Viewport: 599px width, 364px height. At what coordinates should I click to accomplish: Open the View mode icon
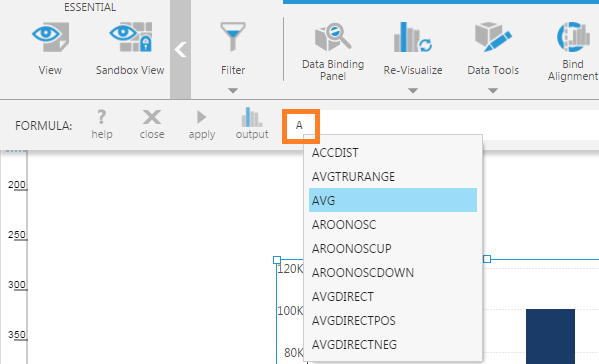coord(50,37)
